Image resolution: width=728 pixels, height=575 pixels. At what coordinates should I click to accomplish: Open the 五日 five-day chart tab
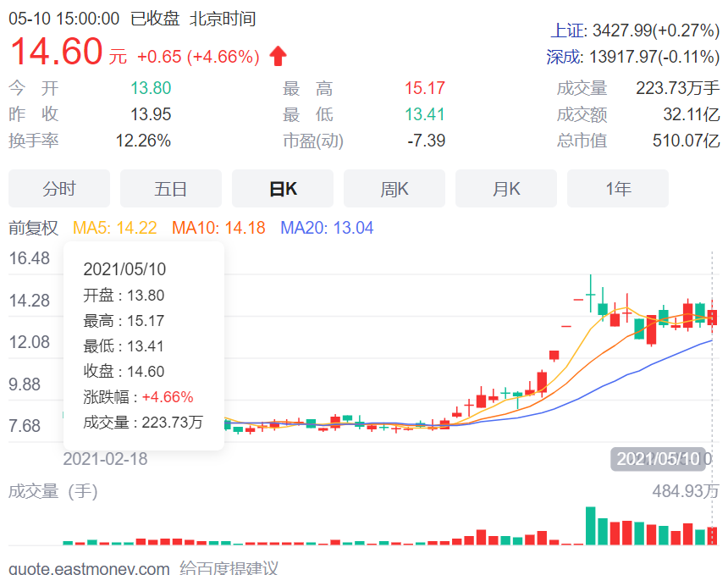point(171,189)
